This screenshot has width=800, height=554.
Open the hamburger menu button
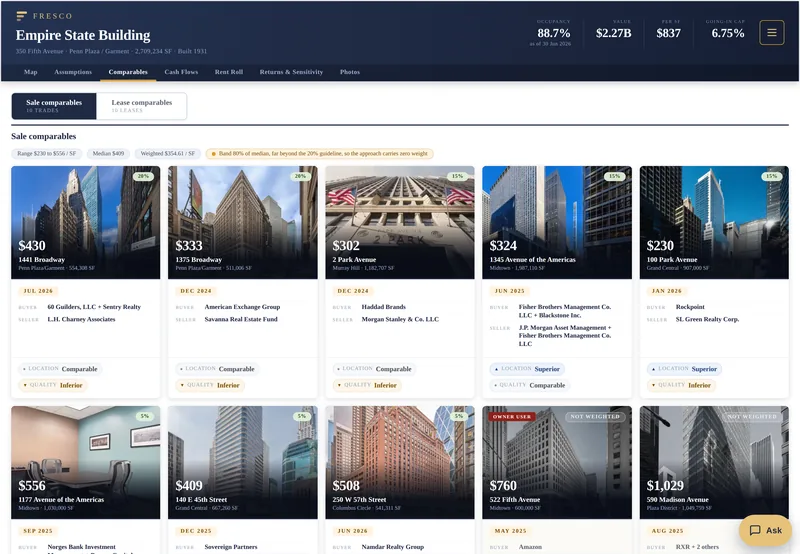click(771, 33)
